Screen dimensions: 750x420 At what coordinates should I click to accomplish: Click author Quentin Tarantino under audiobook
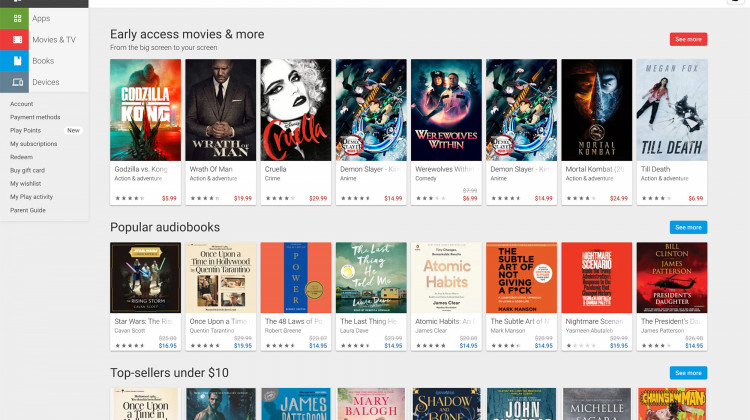(x=210, y=331)
